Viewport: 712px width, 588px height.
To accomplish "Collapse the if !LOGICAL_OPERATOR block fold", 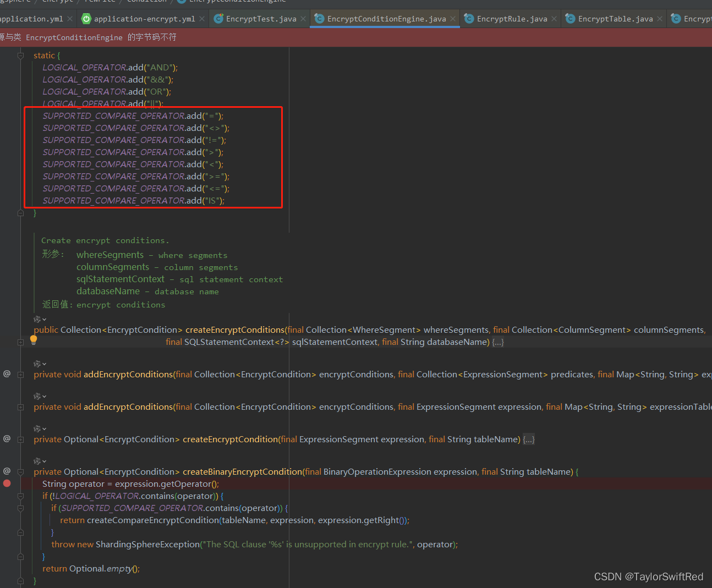I will coord(20,496).
